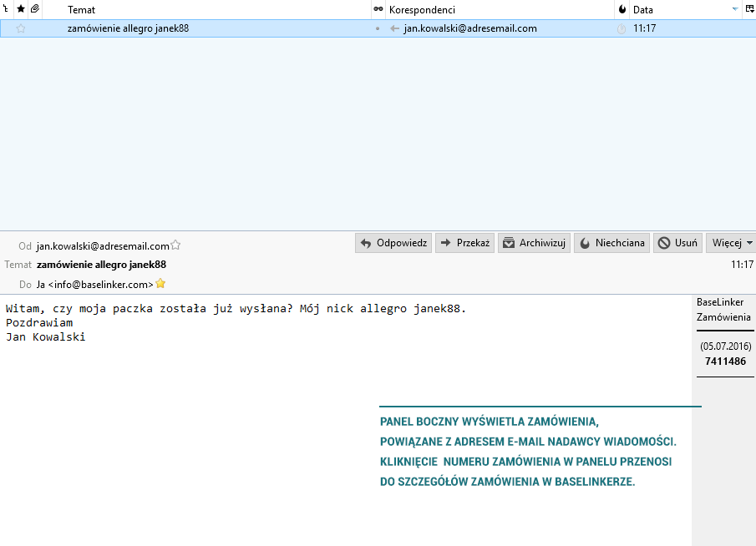The height and width of the screenshot is (546, 756).
Task: Click the 'Jan Kowalski' signature in the message body
Action: point(45,336)
